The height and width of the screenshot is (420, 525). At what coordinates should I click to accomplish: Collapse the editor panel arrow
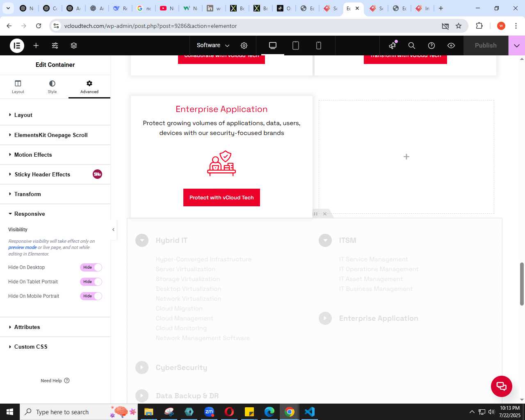click(x=113, y=230)
